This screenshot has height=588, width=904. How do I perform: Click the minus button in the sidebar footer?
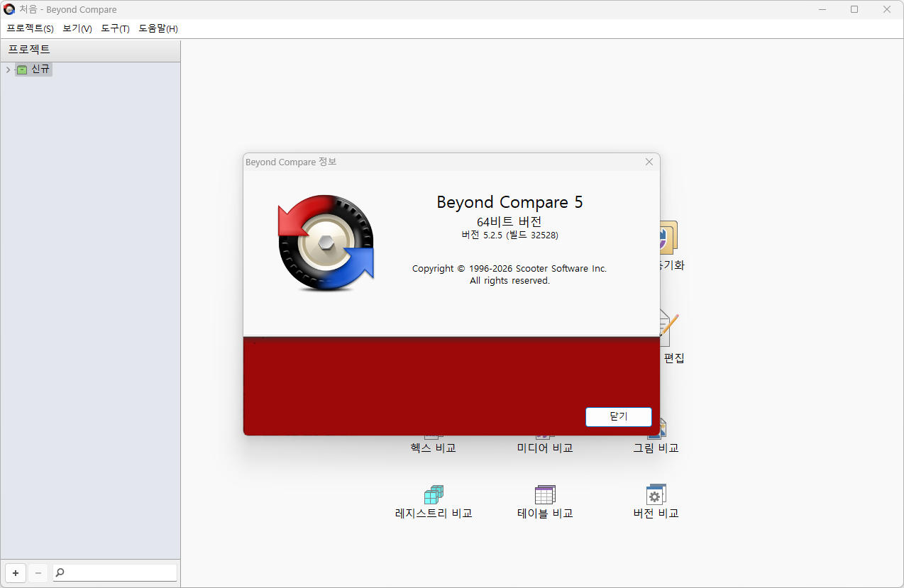pyautogui.click(x=38, y=572)
